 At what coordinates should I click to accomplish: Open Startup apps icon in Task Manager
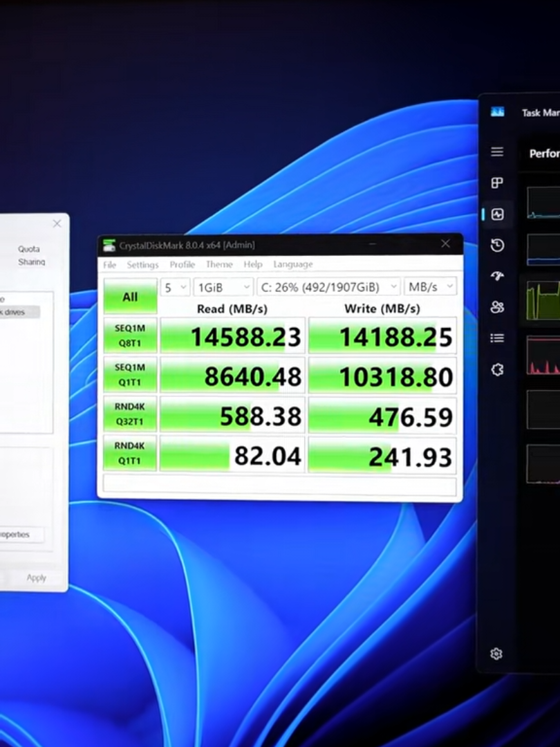click(x=497, y=276)
